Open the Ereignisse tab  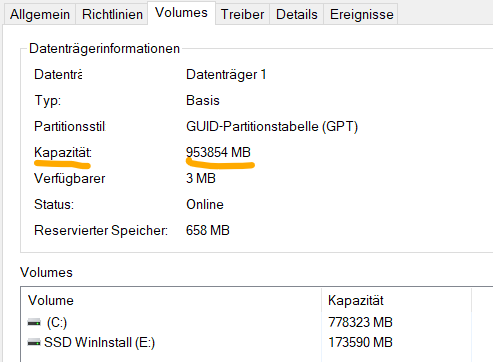point(362,14)
